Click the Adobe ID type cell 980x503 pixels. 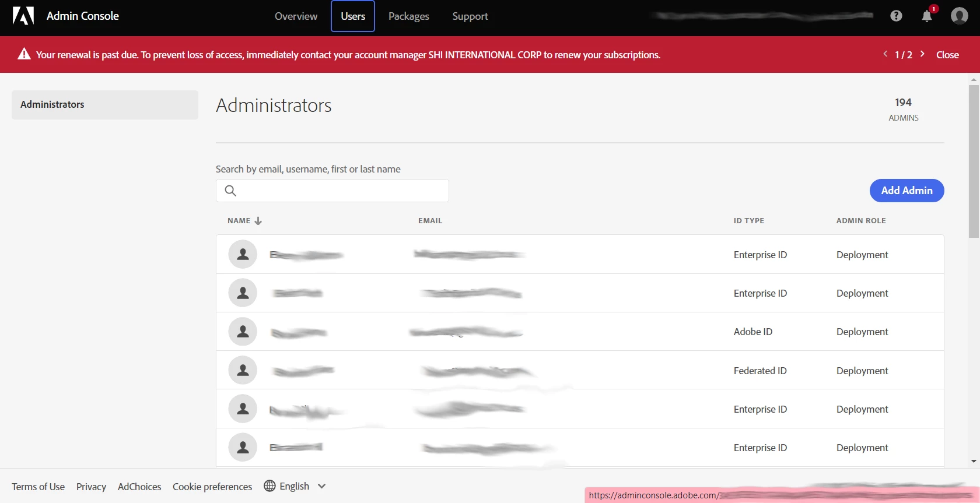click(753, 332)
